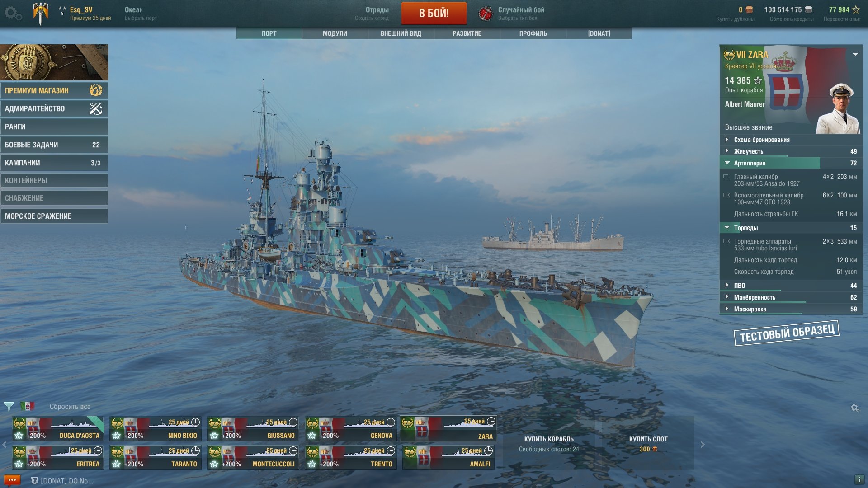Click the КУПИТЬ СЛОТ button
868x488 pixels.
tap(648, 444)
